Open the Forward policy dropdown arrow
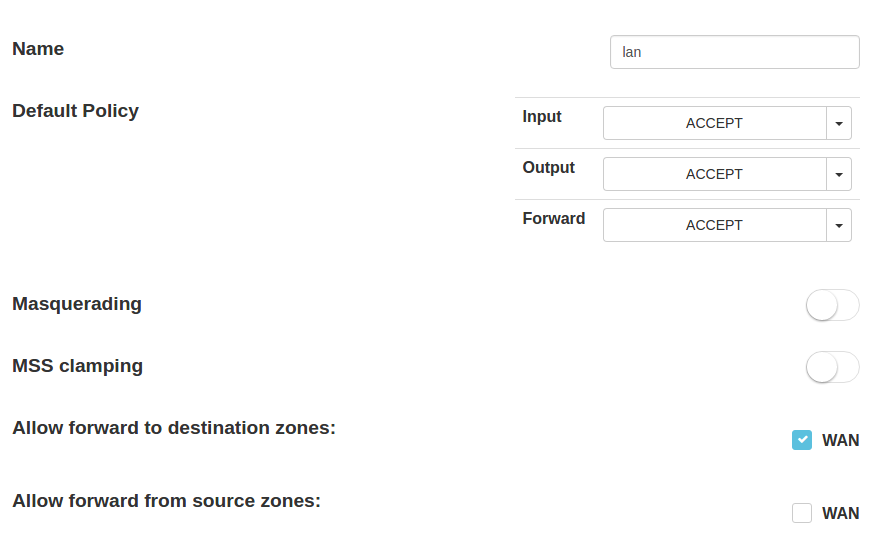Image resolution: width=875 pixels, height=541 pixels. [839, 225]
